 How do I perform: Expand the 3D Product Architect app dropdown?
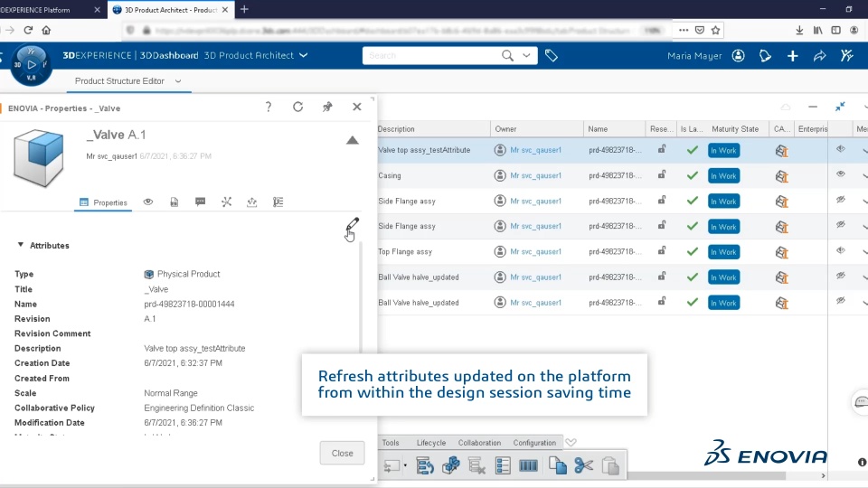tap(304, 55)
